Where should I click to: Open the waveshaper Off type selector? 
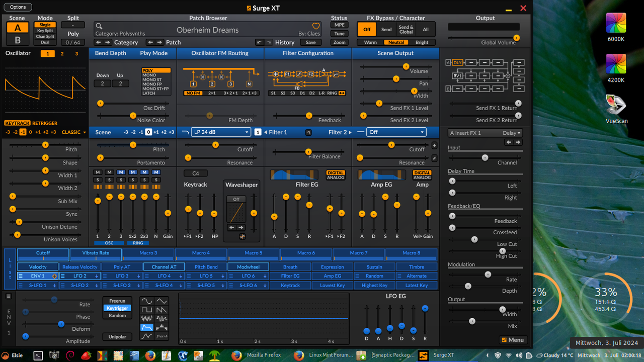click(x=236, y=199)
